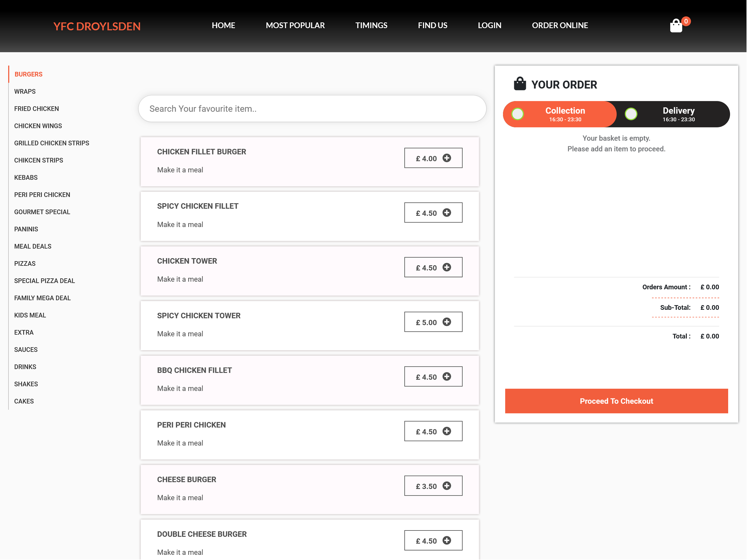Viewport: 747px width, 560px height.
Task: View the Meal Deals category
Action: coord(33,247)
